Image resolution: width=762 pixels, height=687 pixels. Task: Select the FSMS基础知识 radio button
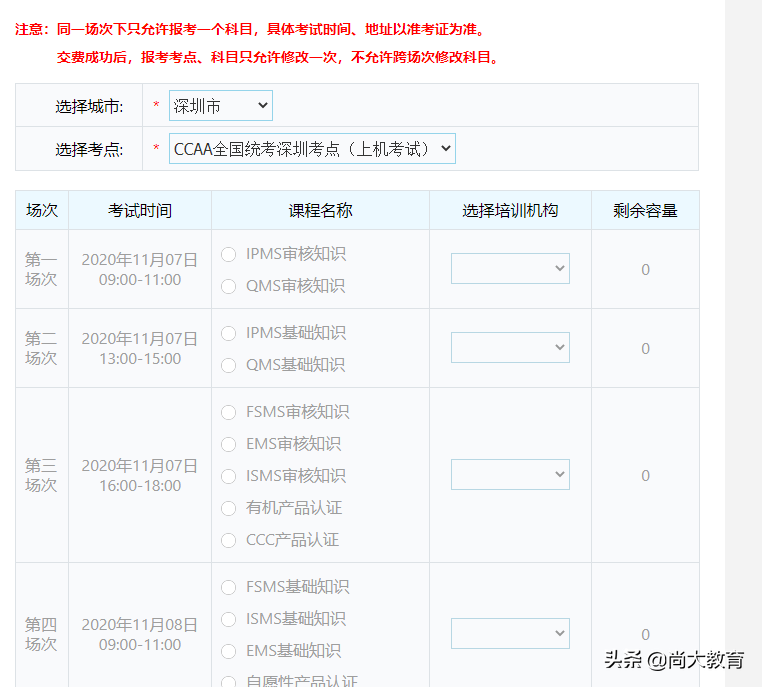(x=228, y=587)
